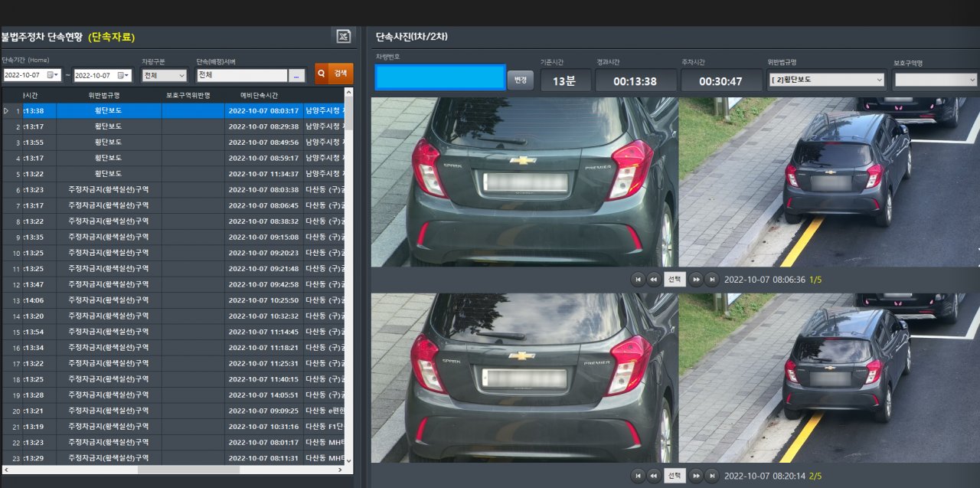This screenshot has width=980, height=488.
Task: Select row 22 with time 08:01:17
Action: click(x=172, y=442)
